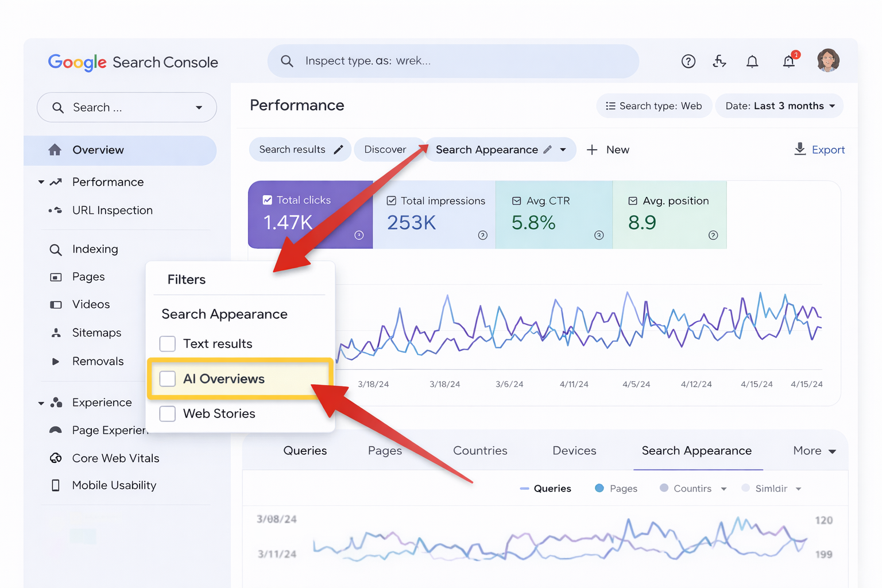Screen dimensions: 882x588
Task: Check the AI Overviews checkbox
Action: 167,378
